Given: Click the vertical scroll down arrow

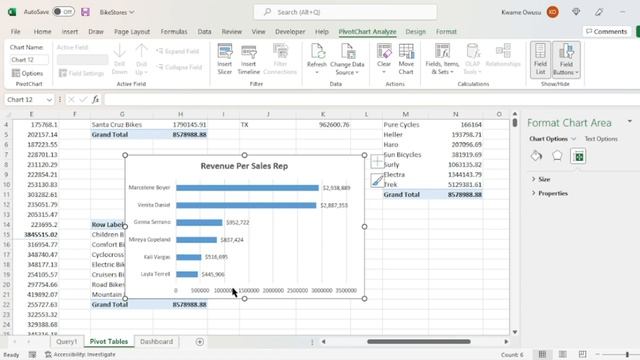Looking at the screenshot, I should click(x=515, y=332).
